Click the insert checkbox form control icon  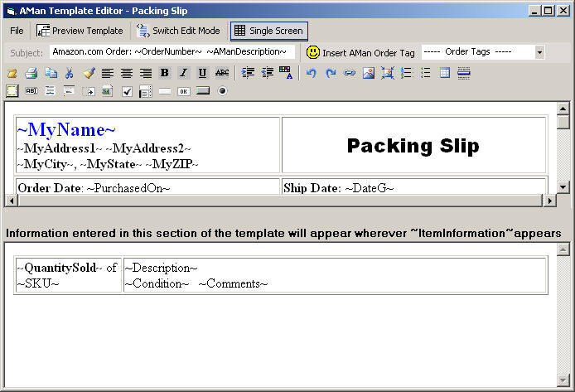(127, 91)
